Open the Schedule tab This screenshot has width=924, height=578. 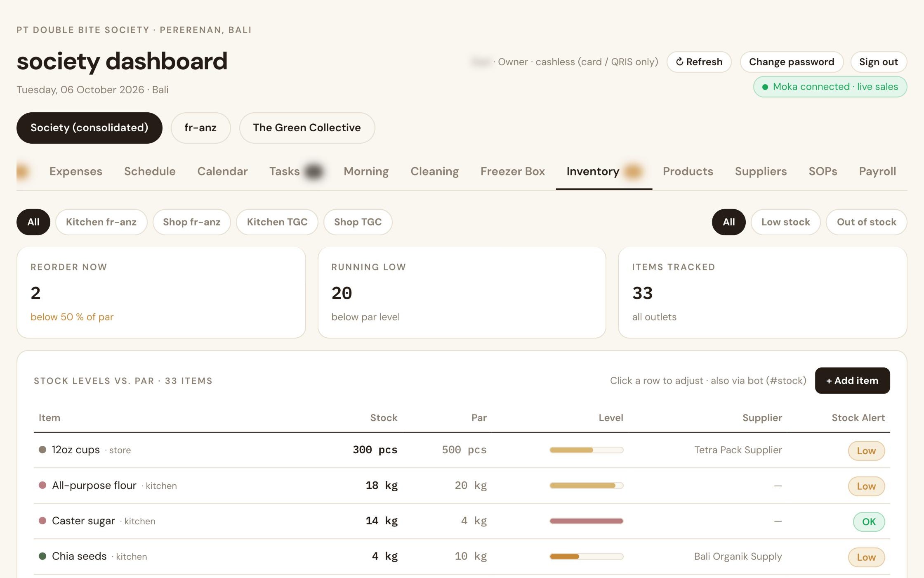coord(150,171)
